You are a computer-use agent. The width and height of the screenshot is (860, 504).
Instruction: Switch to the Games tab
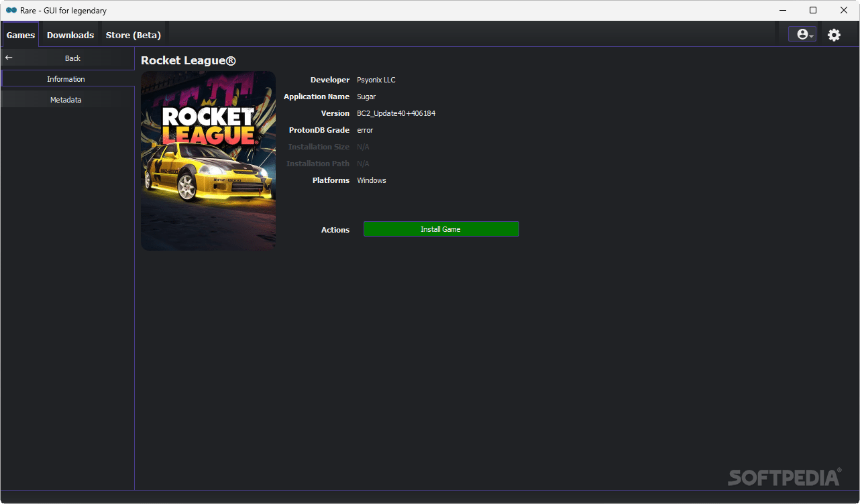tap(21, 35)
